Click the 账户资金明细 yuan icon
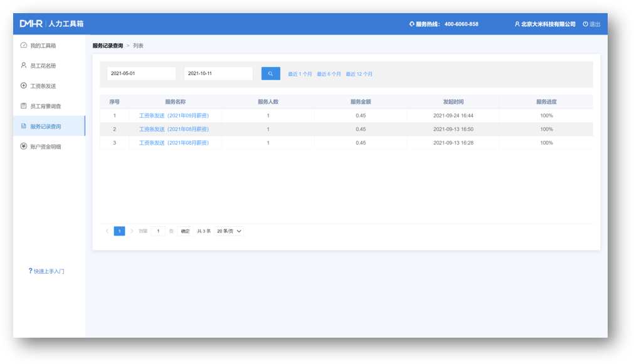The width and height of the screenshot is (634, 364). coord(24,147)
